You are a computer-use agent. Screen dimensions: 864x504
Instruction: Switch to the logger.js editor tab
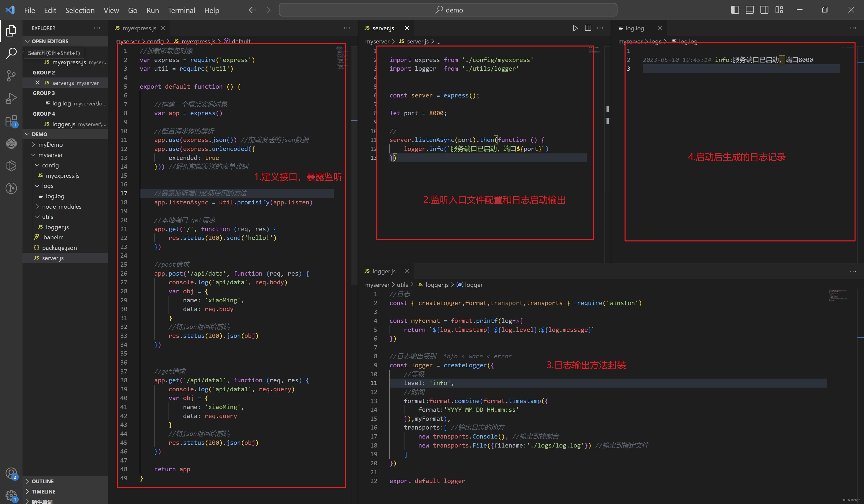pos(384,271)
